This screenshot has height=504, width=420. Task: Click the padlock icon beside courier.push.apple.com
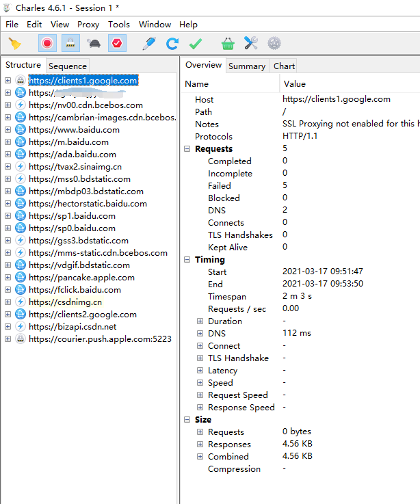coord(21,339)
